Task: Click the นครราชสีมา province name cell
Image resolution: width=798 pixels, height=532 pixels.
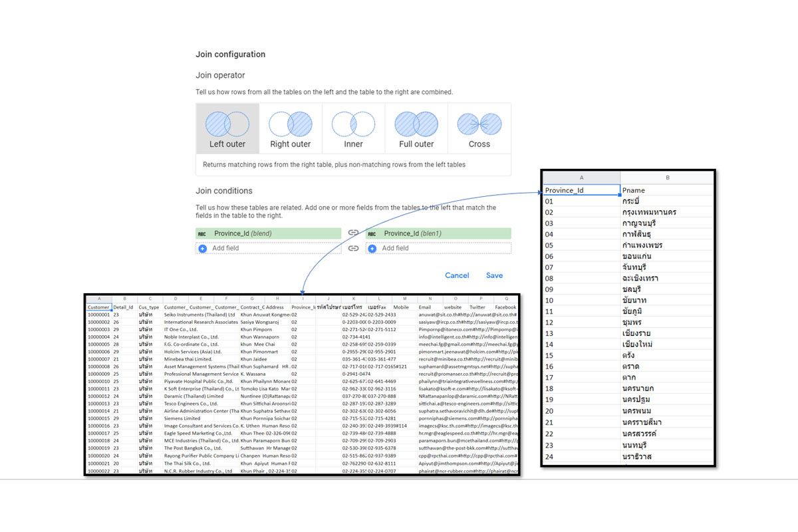Action: click(x=667, y=422)
